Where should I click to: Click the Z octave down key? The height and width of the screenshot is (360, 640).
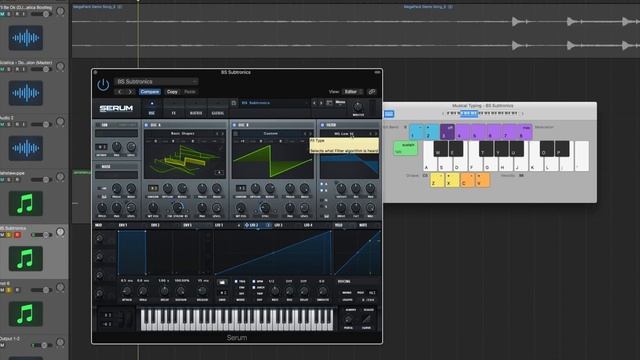[x=437, y=180]
